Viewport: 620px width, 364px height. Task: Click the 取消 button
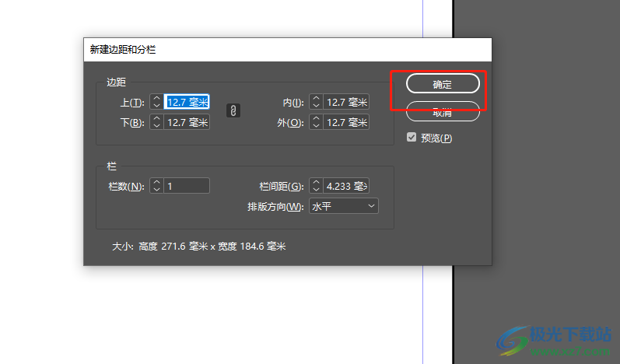pyautogui.click(x=443, y=112)
